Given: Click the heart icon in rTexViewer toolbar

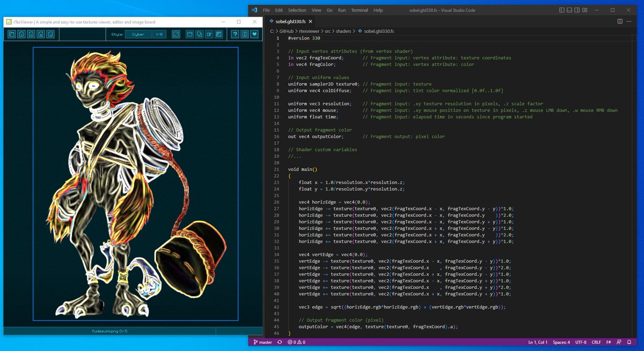Looking at the screenshot, I should pos(254,34).
